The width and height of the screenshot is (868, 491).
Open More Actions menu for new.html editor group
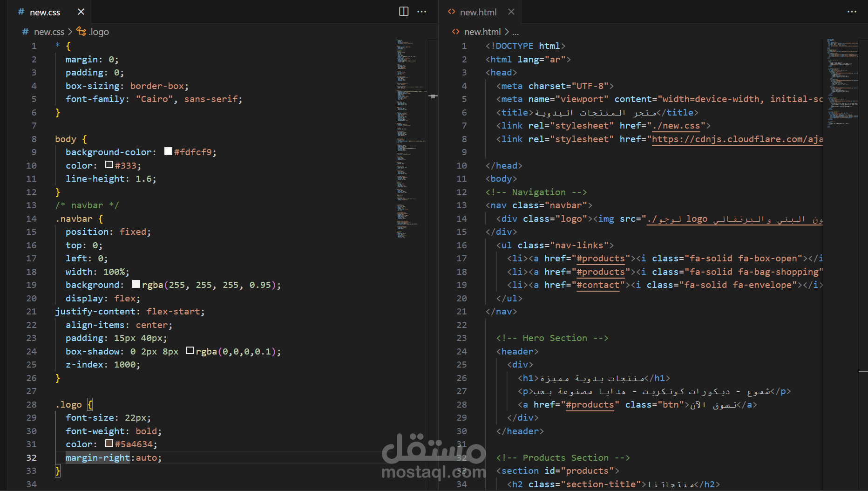click(852, 12)
